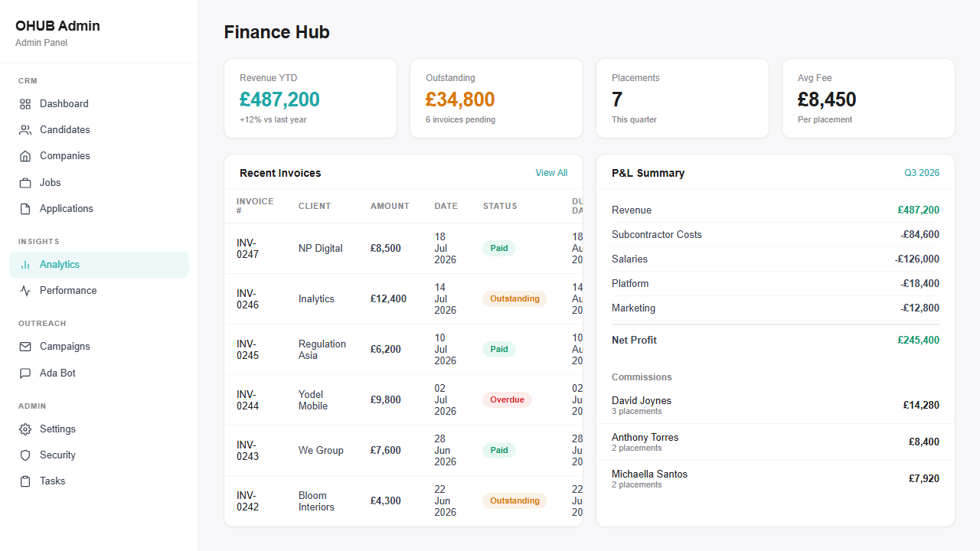Image resolution: width=980 pixels, height=551 pixels.
Task: Open the Applications page
Action: [99, 209]
